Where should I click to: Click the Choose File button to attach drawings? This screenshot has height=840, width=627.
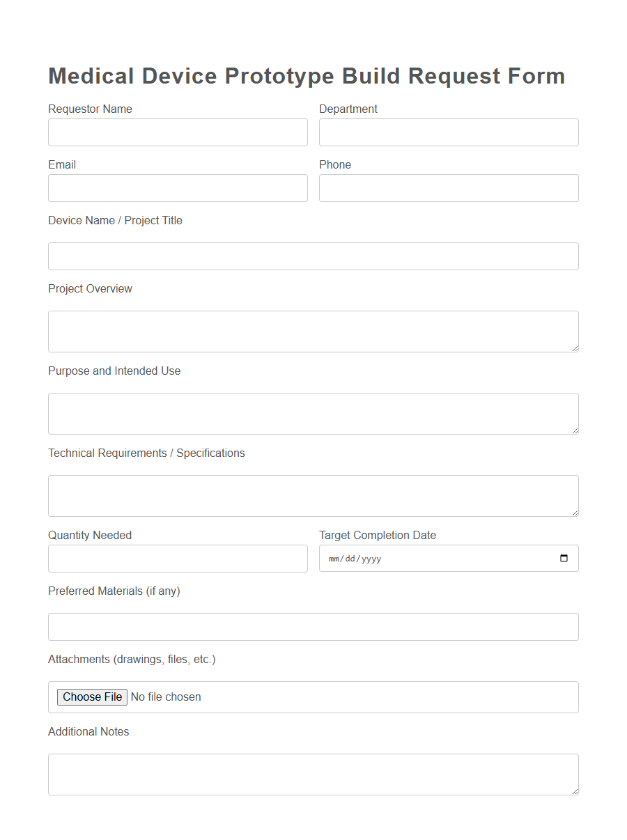pyautogui.click(x=91, y=697)
